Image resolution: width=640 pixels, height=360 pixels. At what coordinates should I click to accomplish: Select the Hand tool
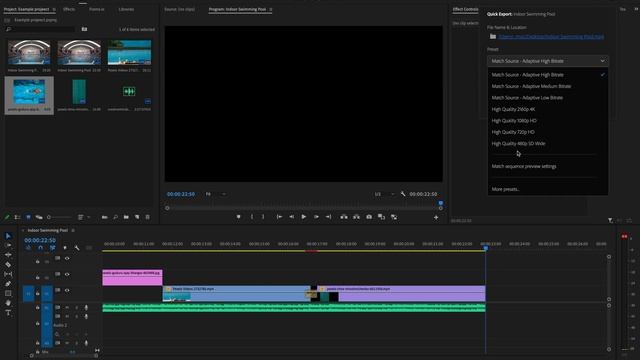tap(8, 303)
